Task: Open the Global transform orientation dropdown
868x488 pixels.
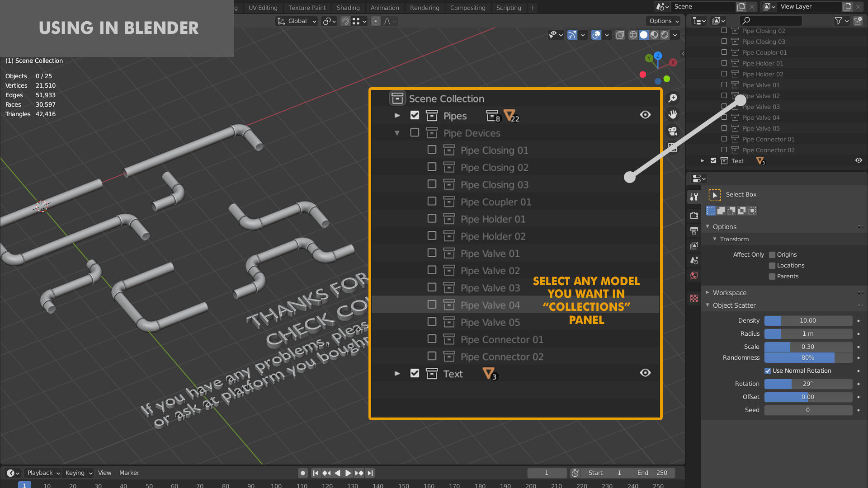Action: coord(297,21)
